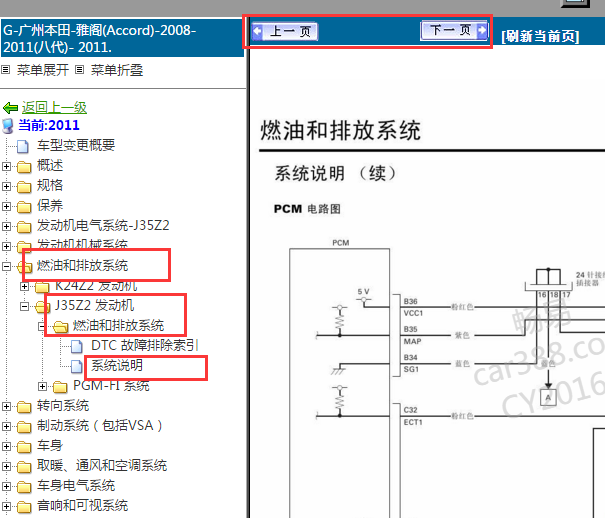Click the 概述 folder icon
The width and height of the screenshot is (605, 518).
24,167
